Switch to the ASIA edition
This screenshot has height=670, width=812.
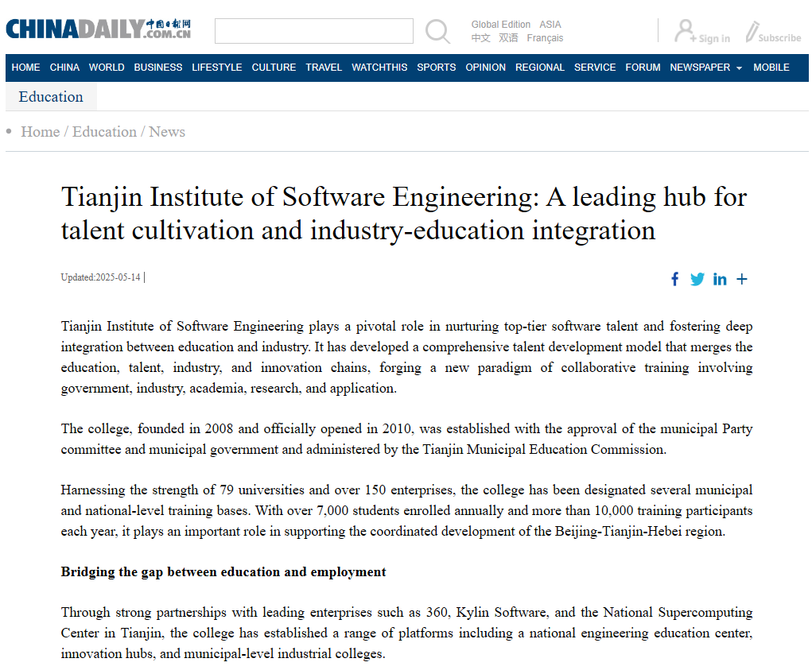tap(550, 25)
